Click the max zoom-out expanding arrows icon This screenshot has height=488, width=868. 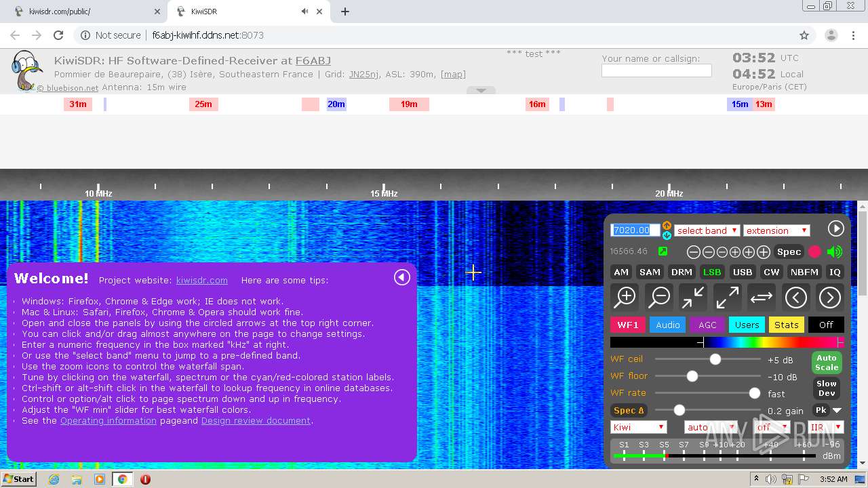click(x=727, y=297)
